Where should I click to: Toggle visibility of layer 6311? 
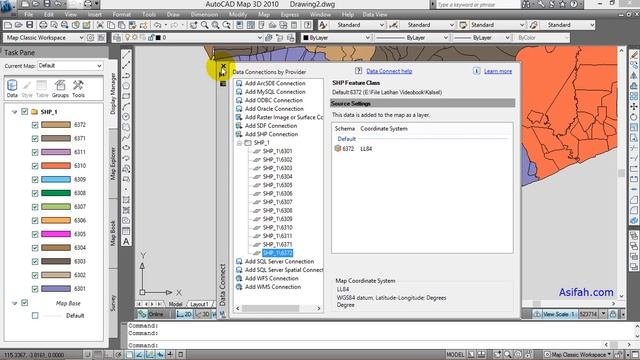[35, 152]
